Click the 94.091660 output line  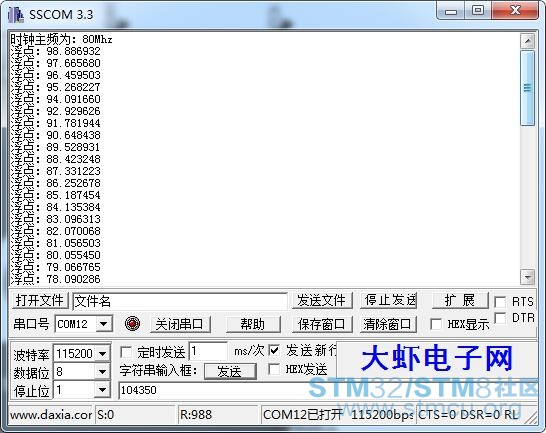(x=56, y=99)
